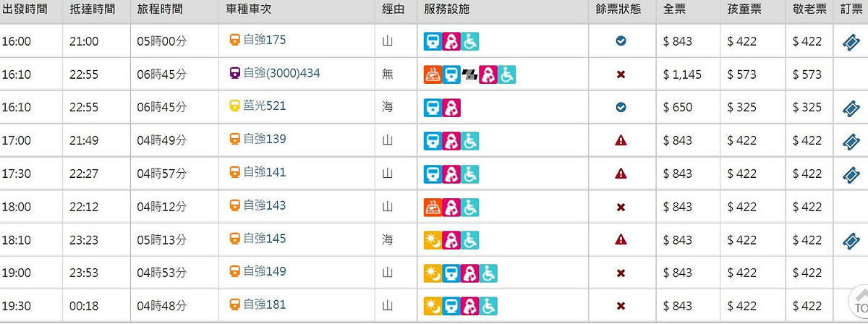Click departure time 19:30
This screenshot has width=868, height=324.
(17, 307)
